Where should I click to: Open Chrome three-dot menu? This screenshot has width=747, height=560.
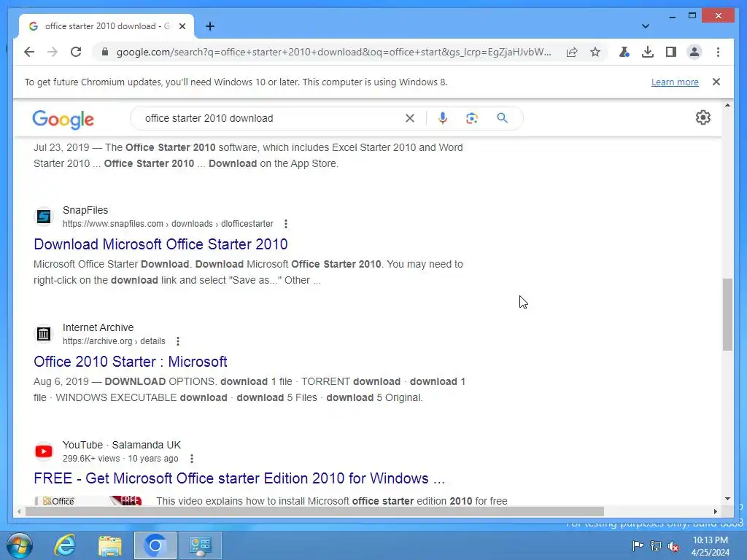(718, 52)
